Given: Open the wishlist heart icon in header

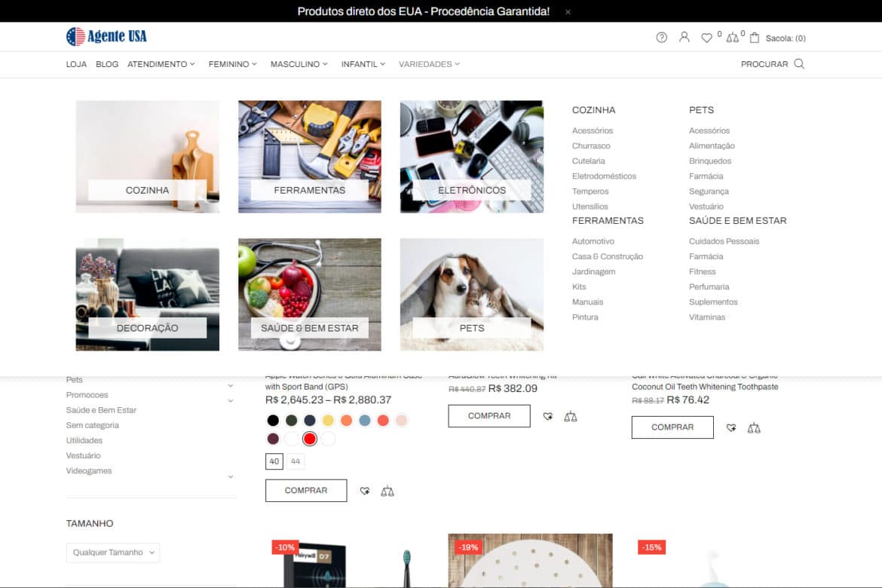Looking at the screenshot, I should (706, 38).
